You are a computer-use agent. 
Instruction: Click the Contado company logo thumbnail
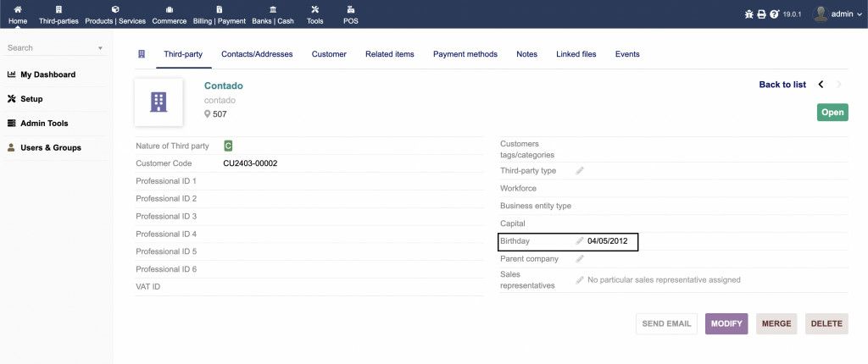(x=159, y=102)
